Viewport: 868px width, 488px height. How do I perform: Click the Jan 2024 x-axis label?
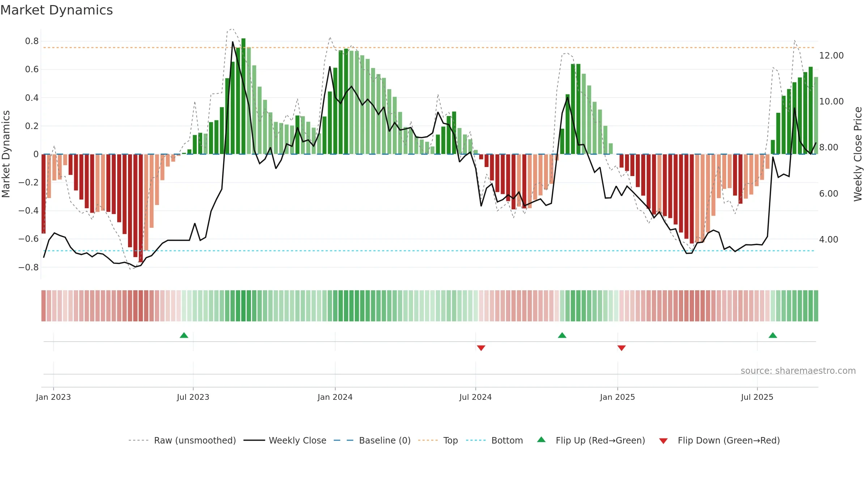[335, 397]
